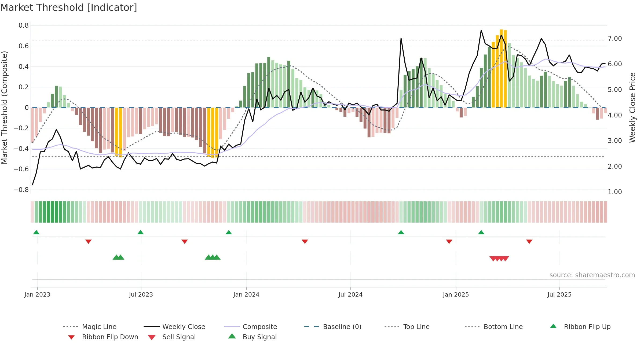Viewport: 644px width, 362px height.
Task: Toggle Weekly Close legend entry
Action: pyautogui.click(x=174, y=327)
